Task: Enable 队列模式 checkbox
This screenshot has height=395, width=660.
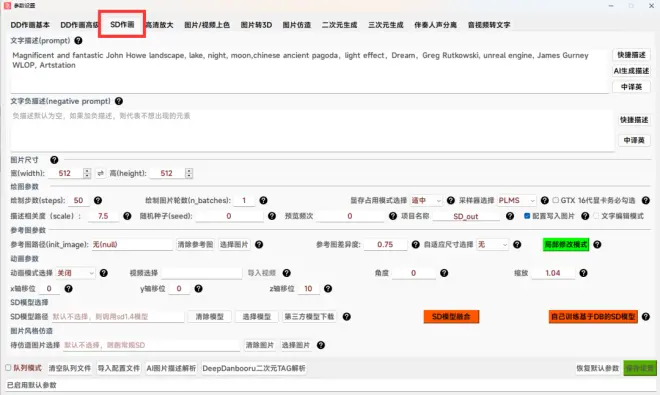Action: [x=8, y=368]
